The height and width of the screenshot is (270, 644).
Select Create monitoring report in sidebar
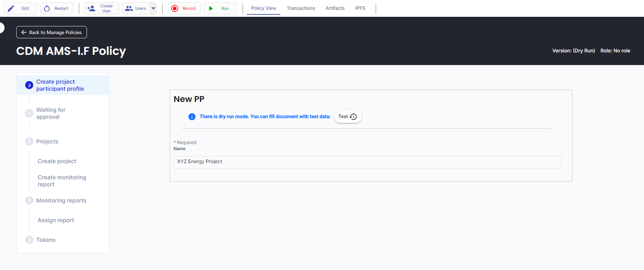click(x=62, y=181)
